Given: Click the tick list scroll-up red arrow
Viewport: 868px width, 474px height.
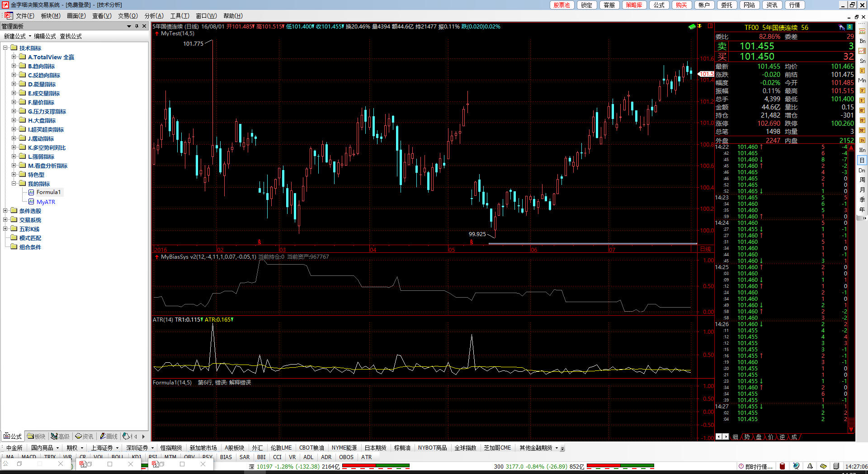Looking at the screenshot, I should point(851,148).
